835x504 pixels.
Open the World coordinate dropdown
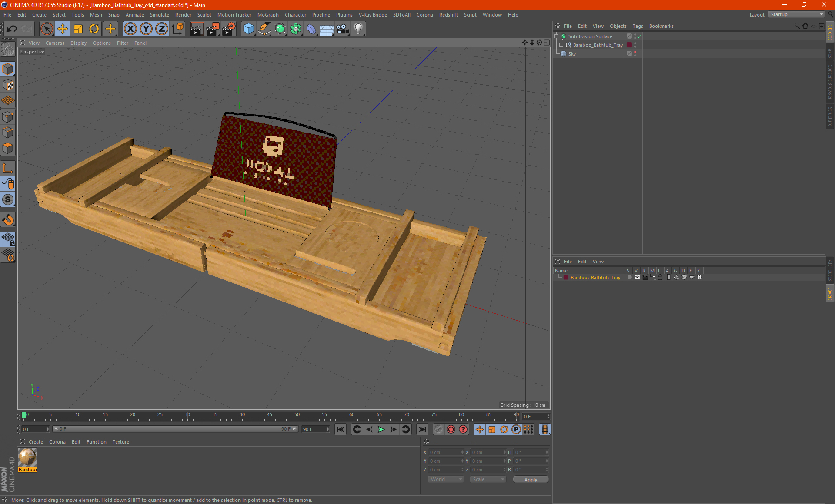pos(446,479)
